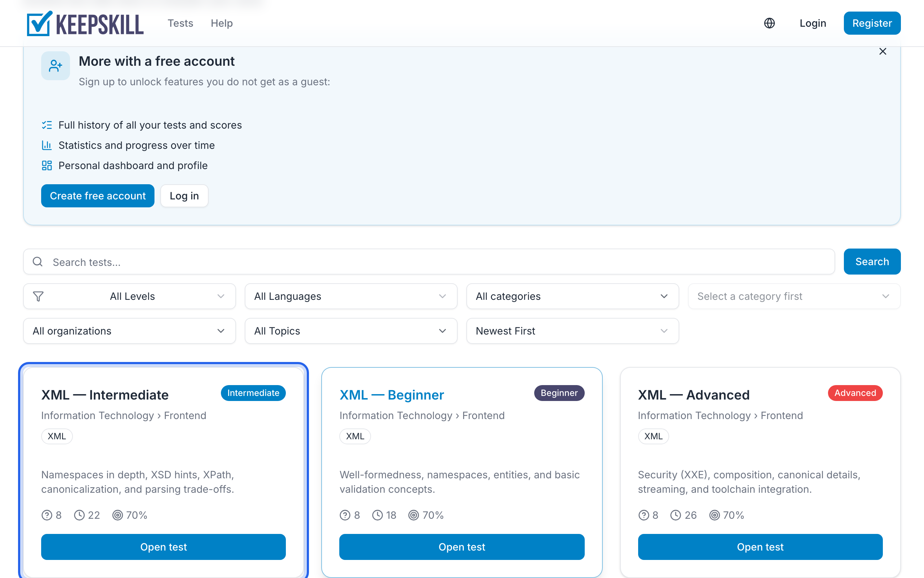Open the Help menu item
Viewport: 924px width, 578px height.
tap(222, 23)
